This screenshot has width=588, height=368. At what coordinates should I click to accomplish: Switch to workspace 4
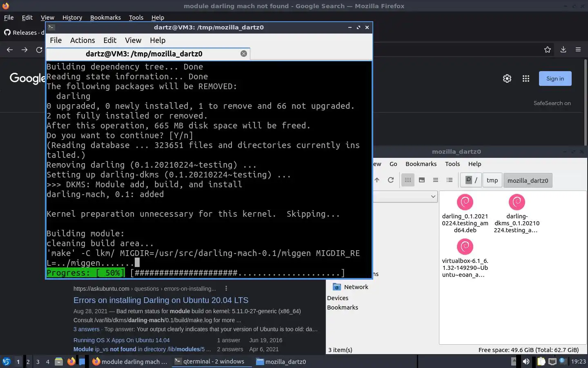click(48, 361)
